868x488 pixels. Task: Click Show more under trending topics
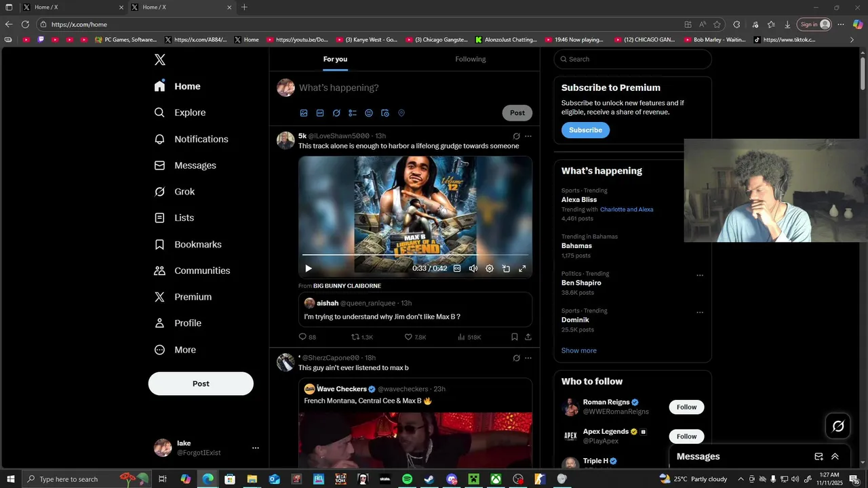(x=579, y=350)
